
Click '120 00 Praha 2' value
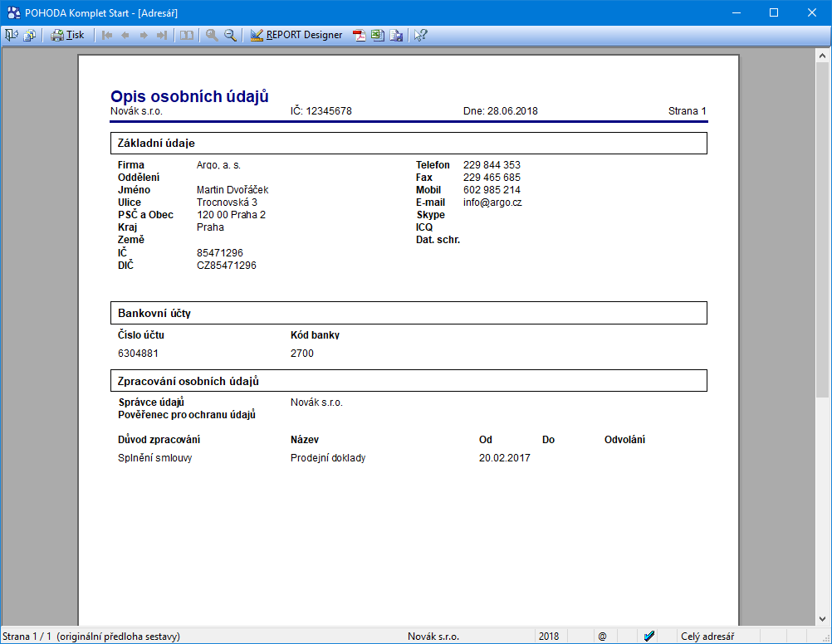(232, 215)
